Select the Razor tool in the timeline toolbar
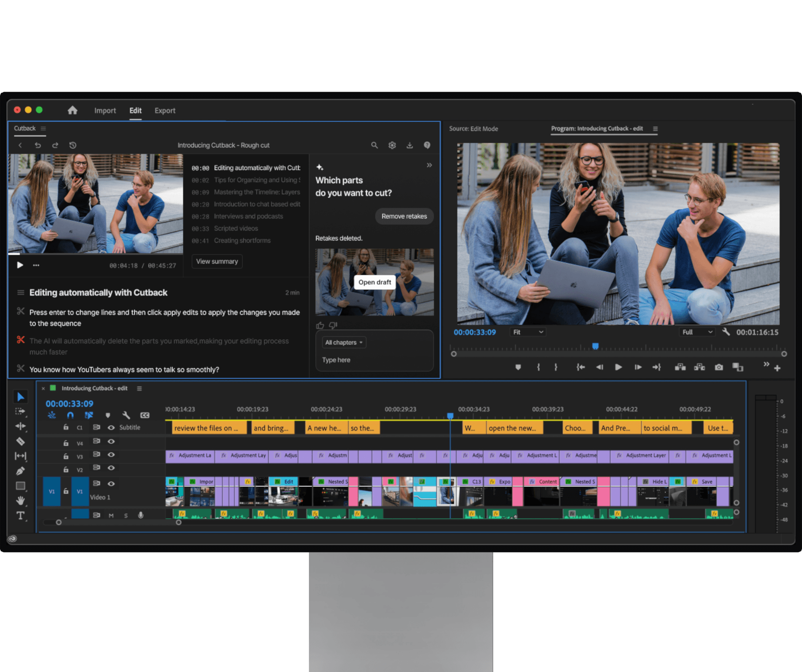This screenshot has width=802, height=672. tap(20, 441)
